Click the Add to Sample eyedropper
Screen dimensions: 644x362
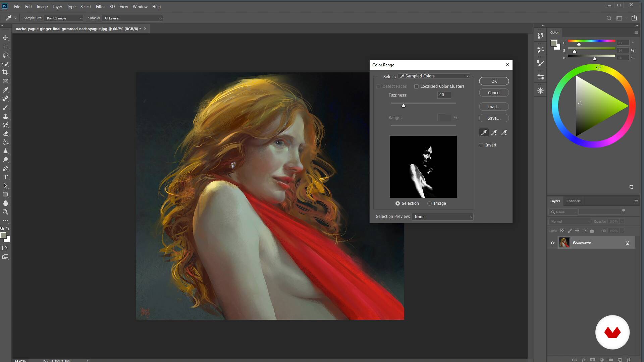tap(494, 133)
